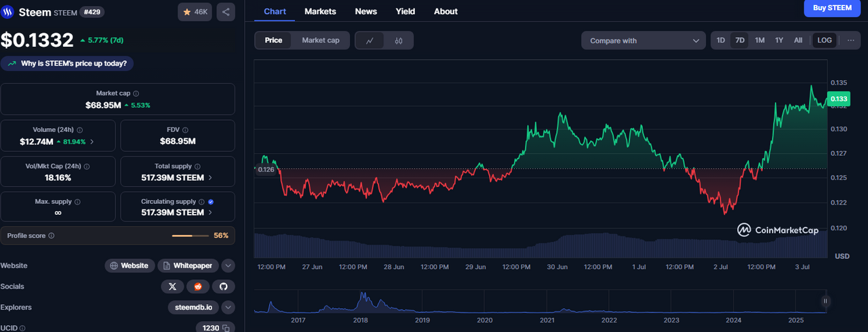Switch to the Yield tab
This screenshot has width=868, height=332.
click(406, 12)
